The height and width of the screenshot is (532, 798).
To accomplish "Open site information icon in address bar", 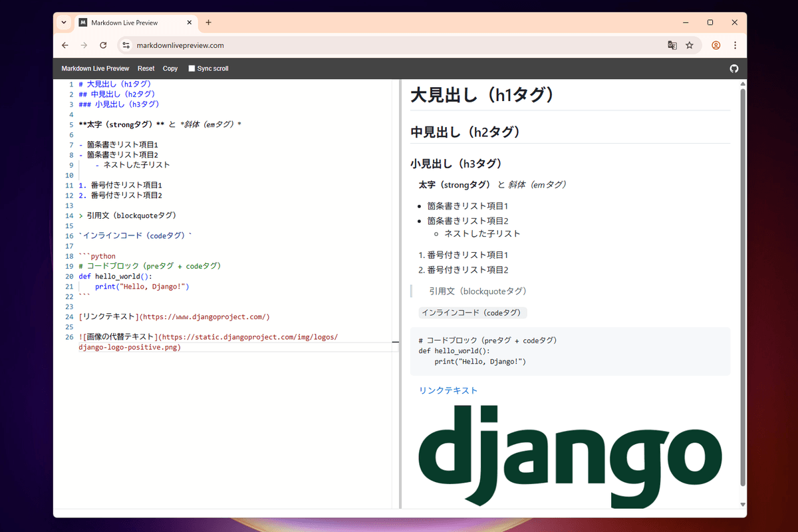I will click(126, 45).
